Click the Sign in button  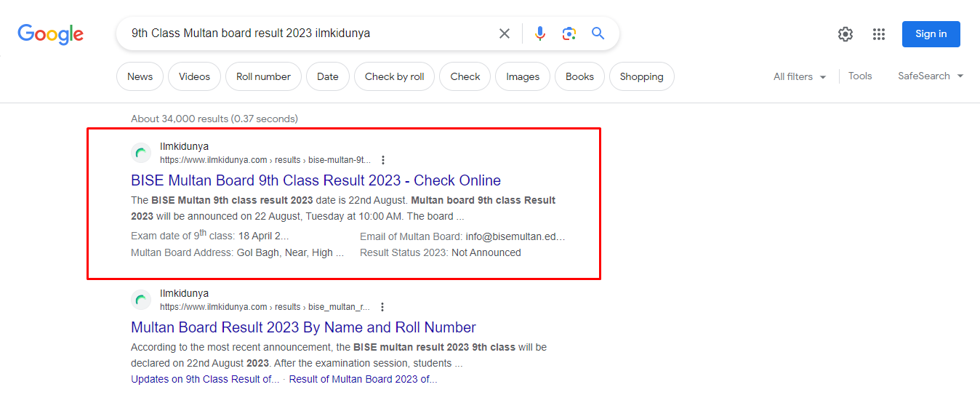[x=931, y=34]
